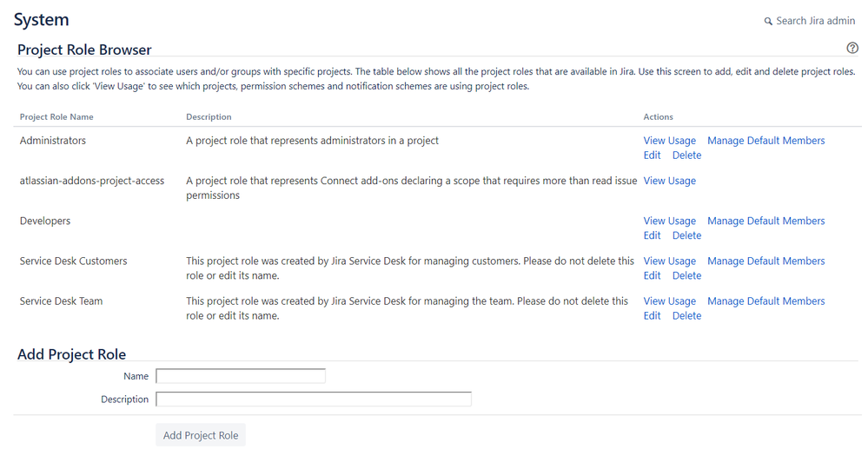868x456 pixels.
Task: Edit the Service Desk Customers role
Action: [653, 275]
